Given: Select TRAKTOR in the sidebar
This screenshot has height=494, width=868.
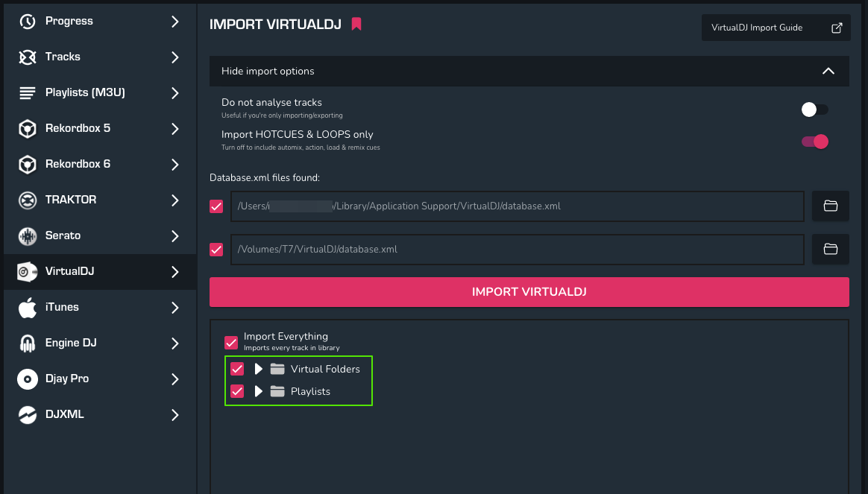Looking at the screenshot, I should pos(100,200).
